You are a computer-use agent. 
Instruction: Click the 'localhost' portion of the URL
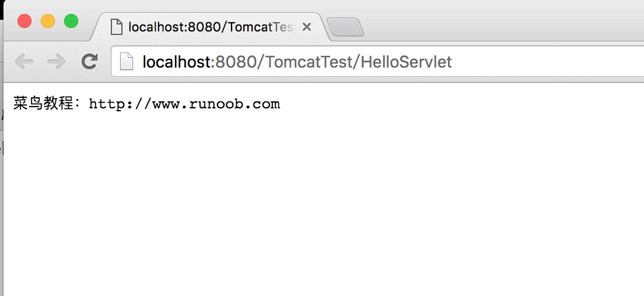click(176, 62)
